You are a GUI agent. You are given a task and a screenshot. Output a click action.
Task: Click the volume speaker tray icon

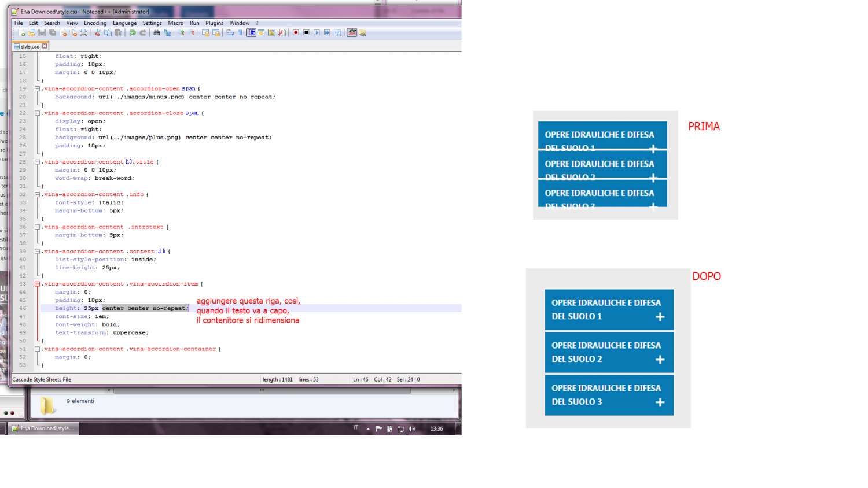(x=411, y=428)
